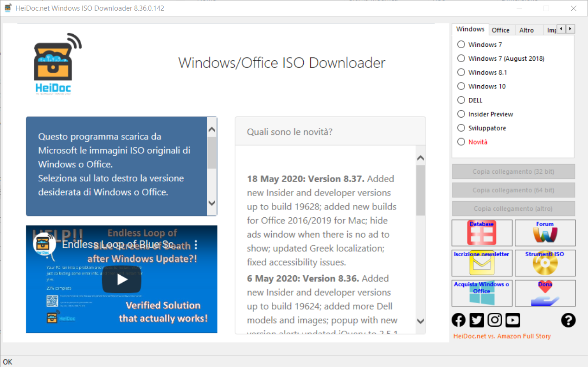Screen dimensions: 588x367
Task: Click the HeiDoc channel avatar on video
Action: tap(44, 245)
